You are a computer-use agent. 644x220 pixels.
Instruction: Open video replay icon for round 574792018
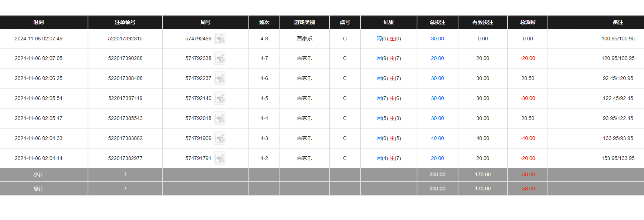220,118
